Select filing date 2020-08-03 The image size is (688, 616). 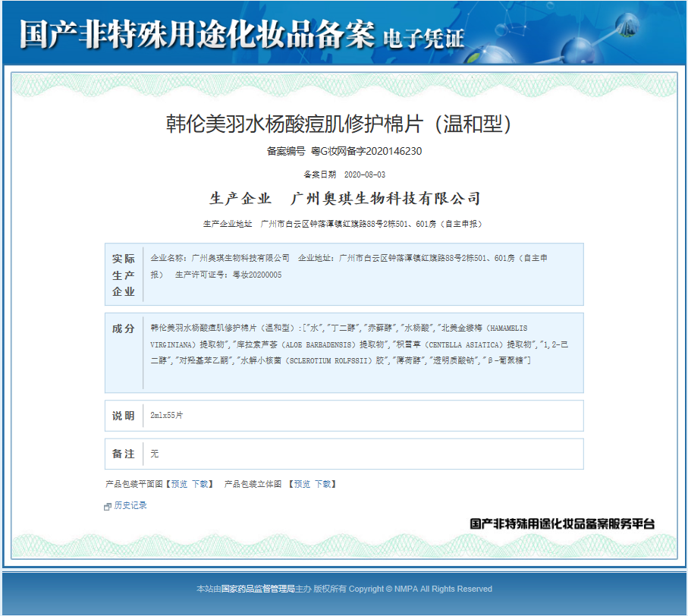[365, 174]
